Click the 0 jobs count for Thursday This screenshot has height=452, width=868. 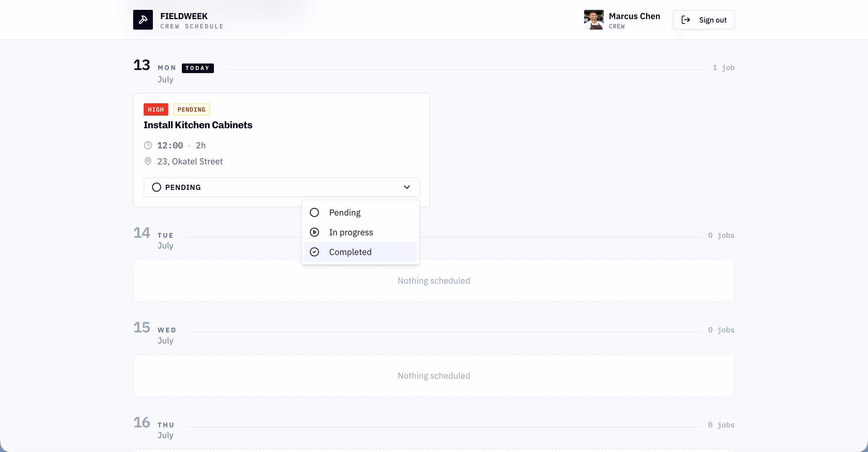pyautogui.click(x=721, y=425)
